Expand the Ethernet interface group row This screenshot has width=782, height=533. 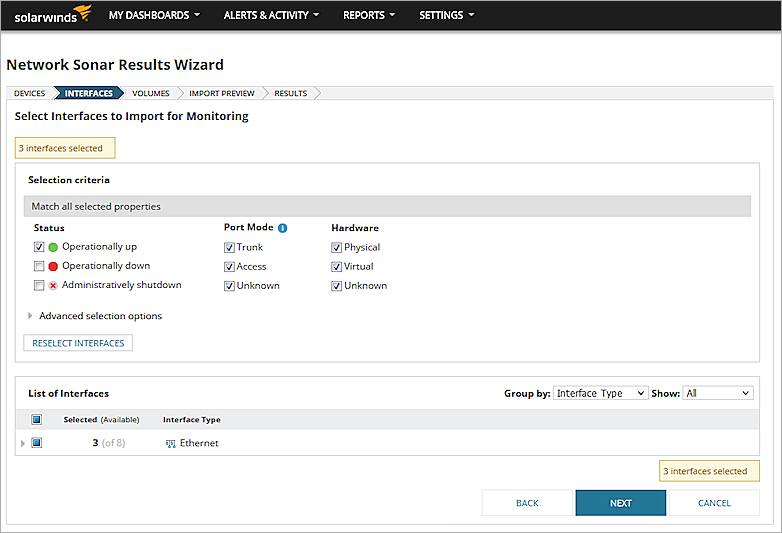(x=23, y=443)
